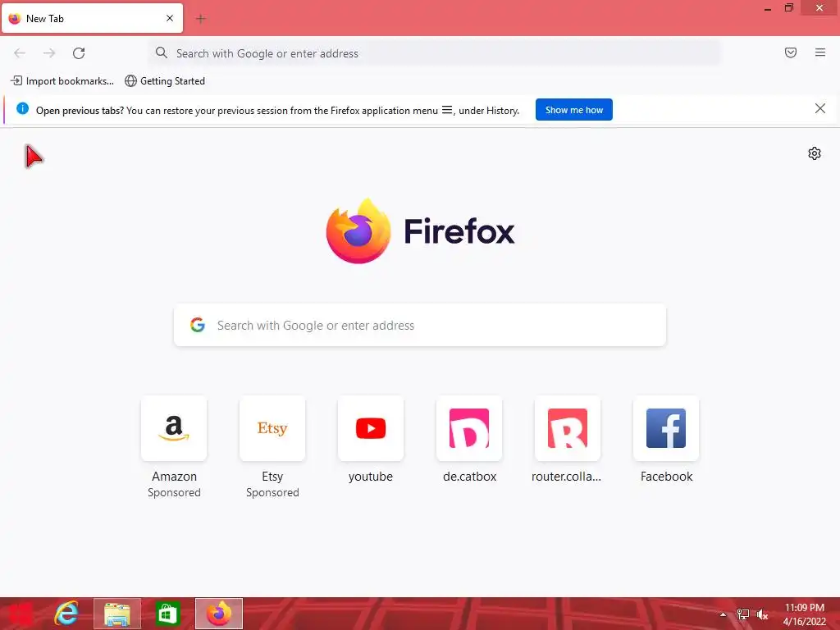Click the Windows Start button
Viewport: 840px width, 630px height.
pyautogui.click(x=20, y=614)
